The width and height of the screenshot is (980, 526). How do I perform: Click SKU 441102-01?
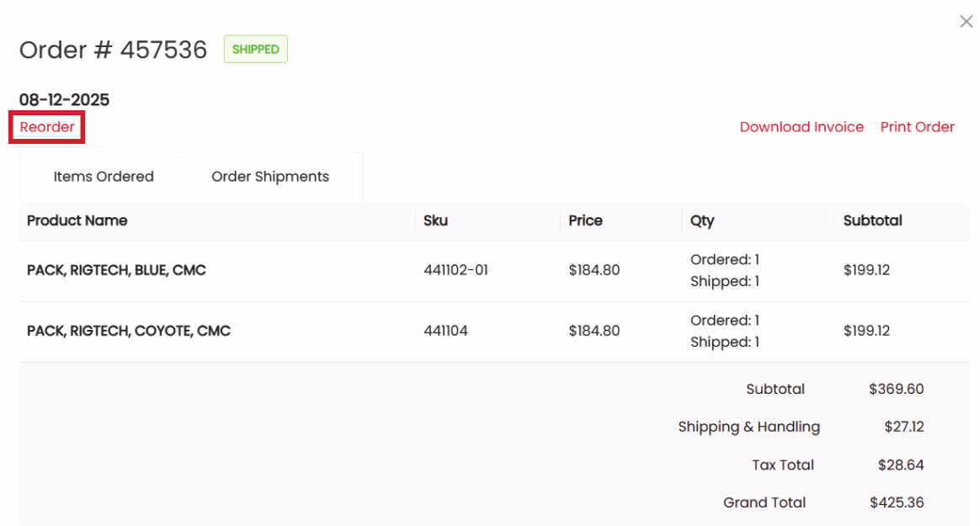(455, 270)
